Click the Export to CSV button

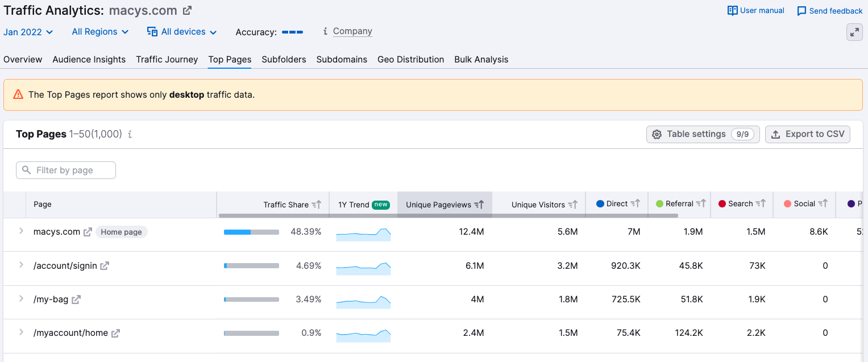pos(808,135)
